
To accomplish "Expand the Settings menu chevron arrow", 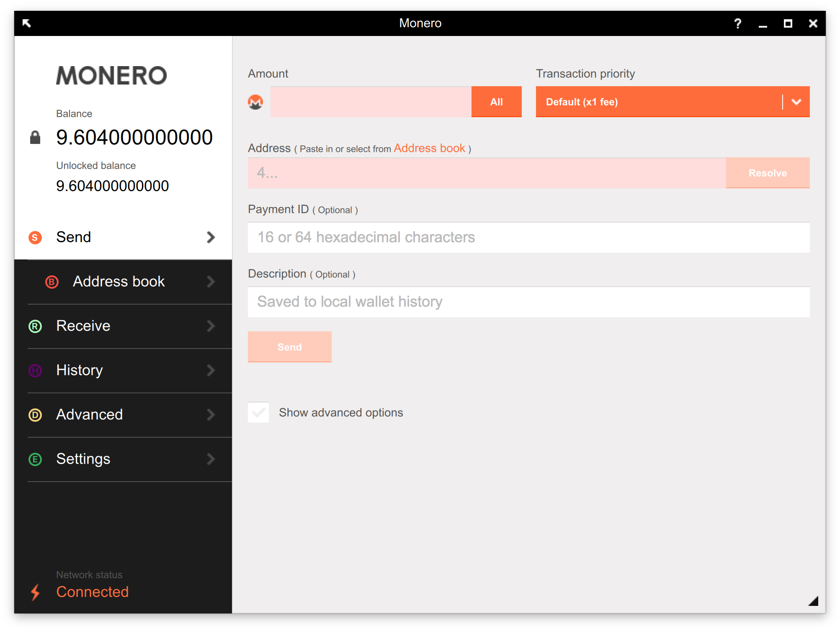I will click(211, 459).
